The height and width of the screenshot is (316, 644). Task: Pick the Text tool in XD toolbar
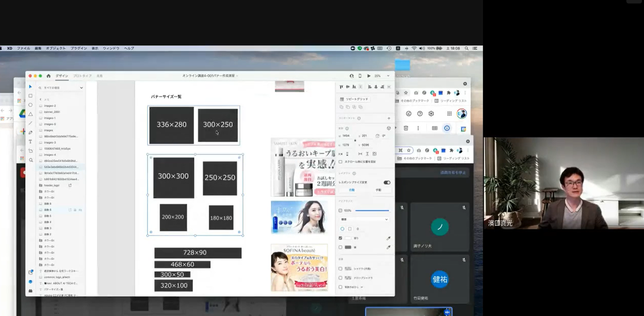30,142
